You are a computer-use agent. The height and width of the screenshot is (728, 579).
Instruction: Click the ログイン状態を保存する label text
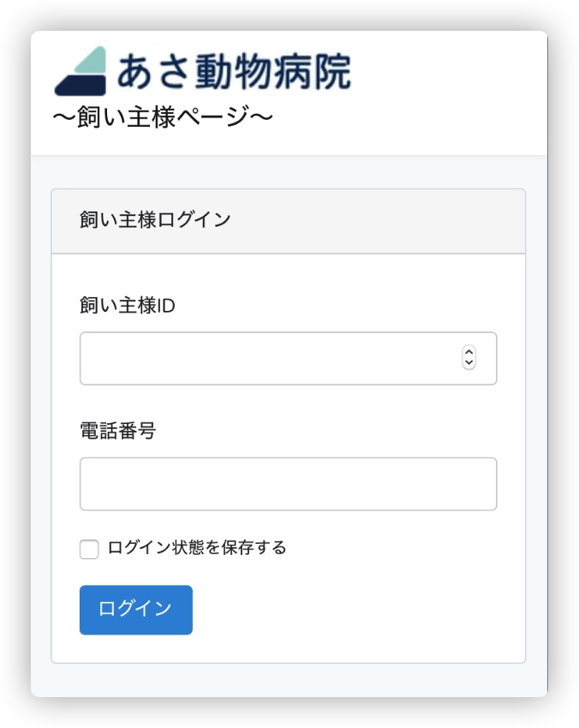coord(197,547)
